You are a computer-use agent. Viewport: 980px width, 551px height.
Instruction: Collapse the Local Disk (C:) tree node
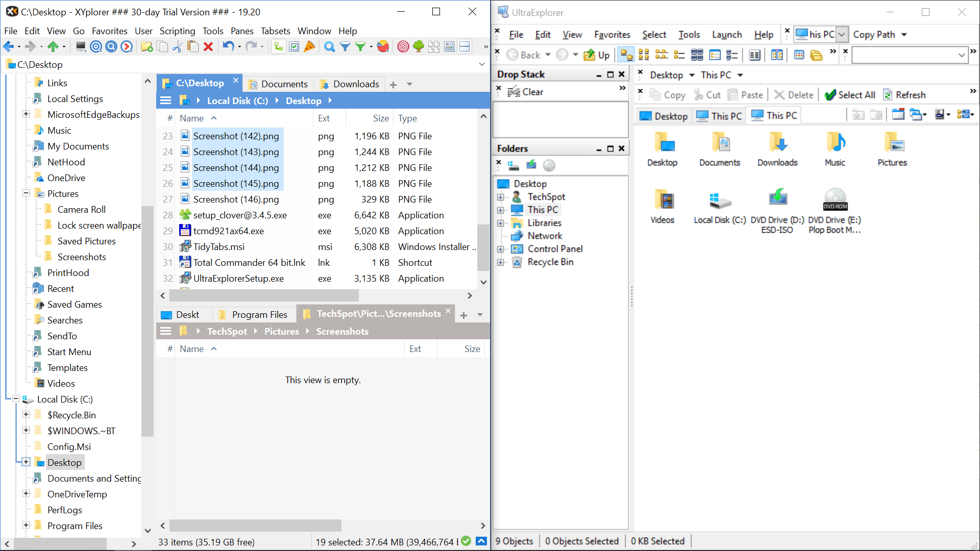[x=16, y=399]
